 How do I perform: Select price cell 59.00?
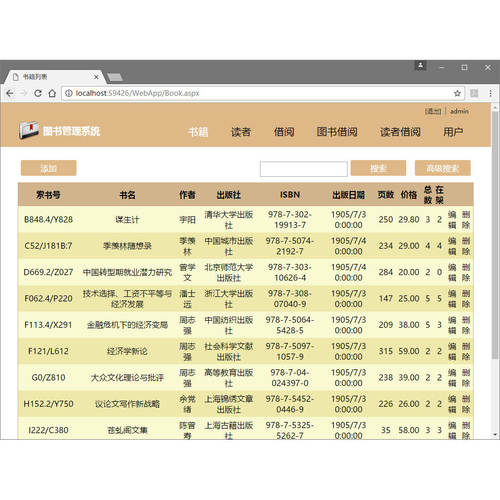pos(409,351)
